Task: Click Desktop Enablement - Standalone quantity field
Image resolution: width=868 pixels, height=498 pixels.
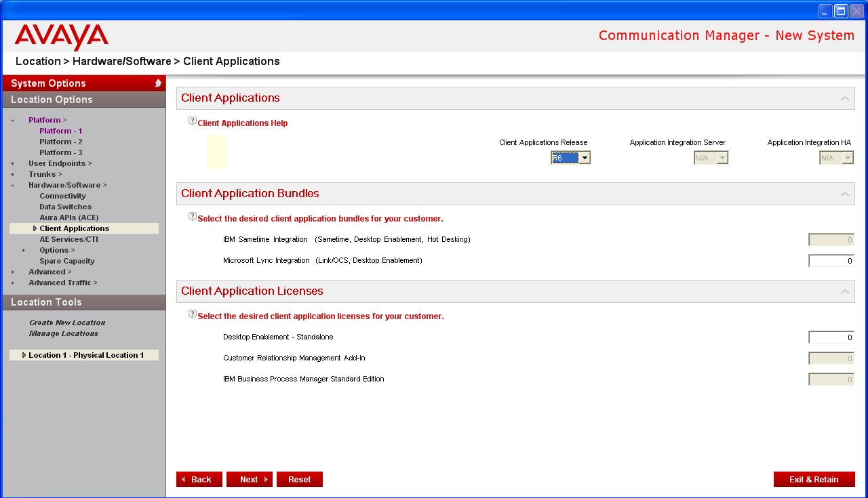Action: pos(831,337)
